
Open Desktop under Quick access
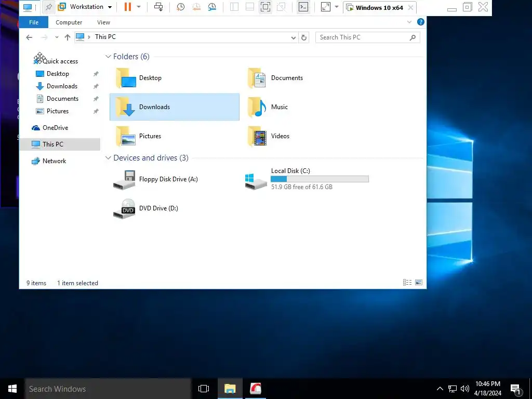58,74
